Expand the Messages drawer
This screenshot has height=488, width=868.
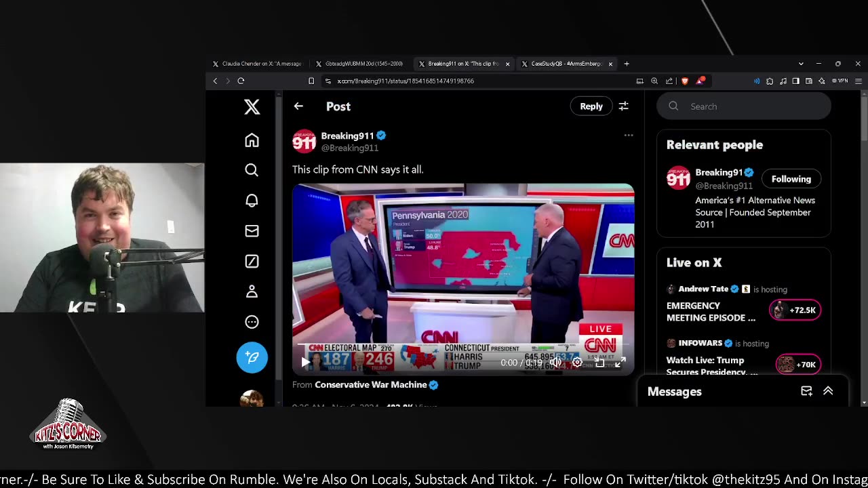coord(828,391)
